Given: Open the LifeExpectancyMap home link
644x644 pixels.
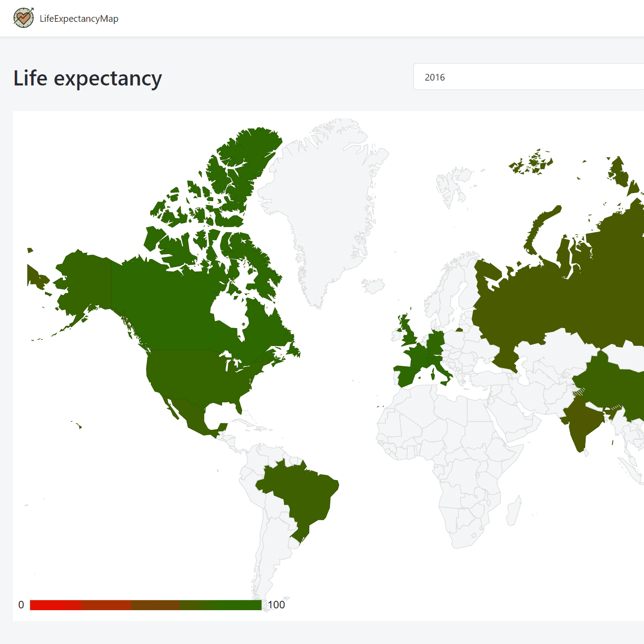Looking at the screenshot, I should click(79, 19).
